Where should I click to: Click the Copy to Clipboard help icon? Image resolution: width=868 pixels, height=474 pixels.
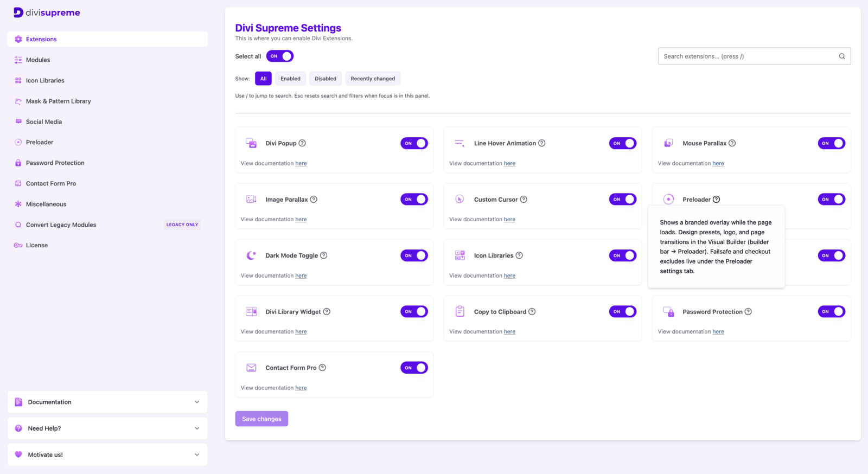coord(532,312)
